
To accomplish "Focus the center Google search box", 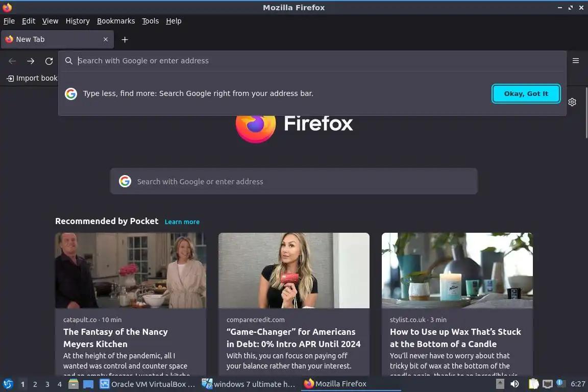I will [x=293, y=181].
